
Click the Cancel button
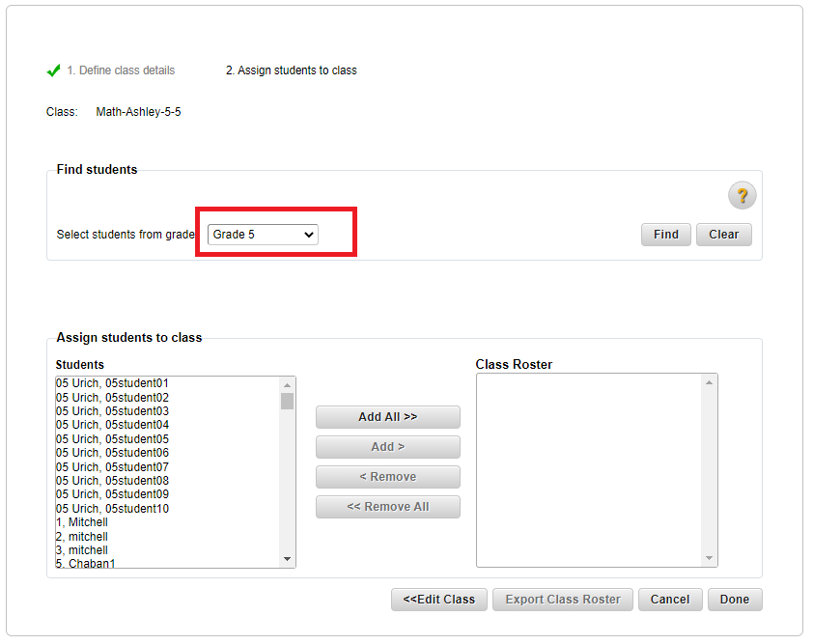(x=669, y=599)
